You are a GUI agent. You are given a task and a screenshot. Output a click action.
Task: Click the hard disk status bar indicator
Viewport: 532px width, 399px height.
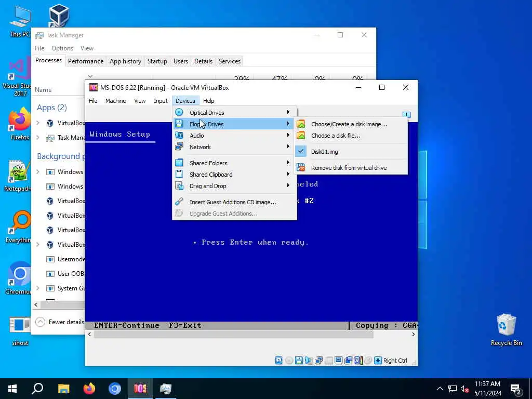coord(278,361)
